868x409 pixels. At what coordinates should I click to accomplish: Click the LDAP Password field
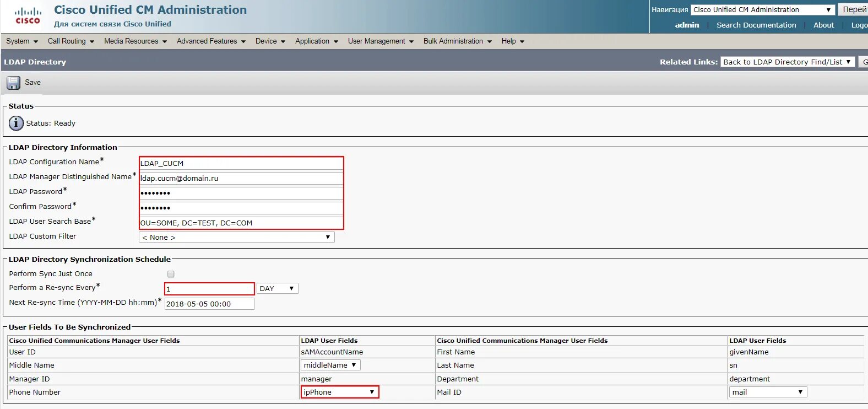241,193
